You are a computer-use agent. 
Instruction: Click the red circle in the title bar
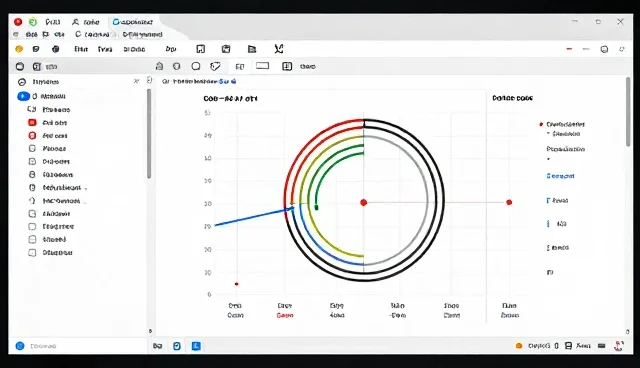pyautogui.click(x=18, y=22)
